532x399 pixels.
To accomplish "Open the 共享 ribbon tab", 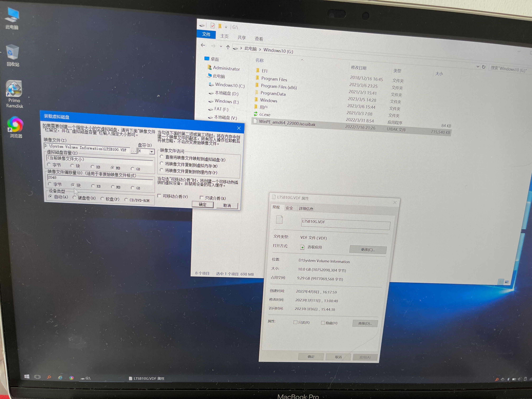I will click(241, 37).
